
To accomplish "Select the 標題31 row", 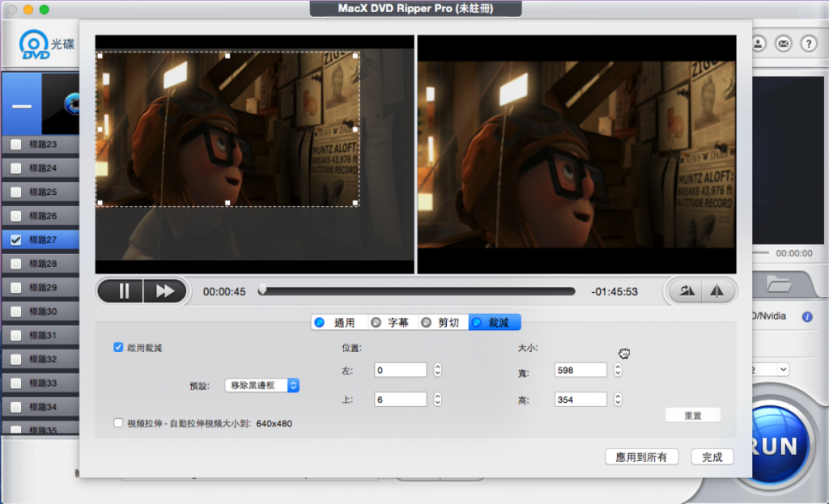I will tap(40, 336).
